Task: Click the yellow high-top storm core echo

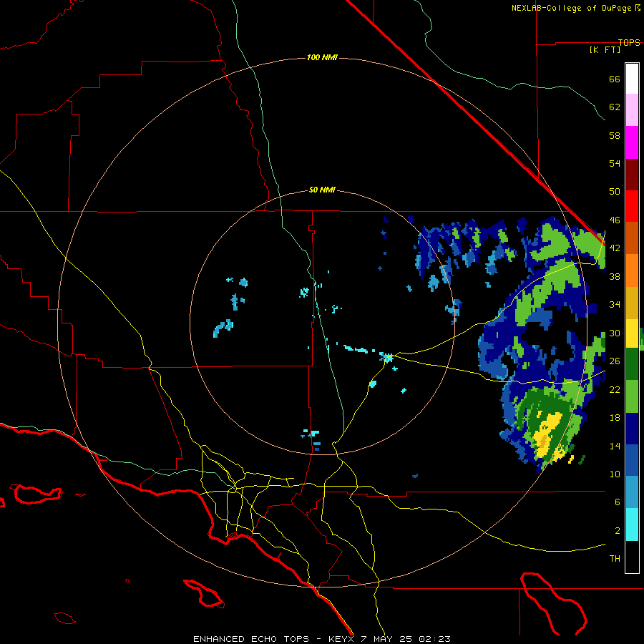Action: coord(547,434)
